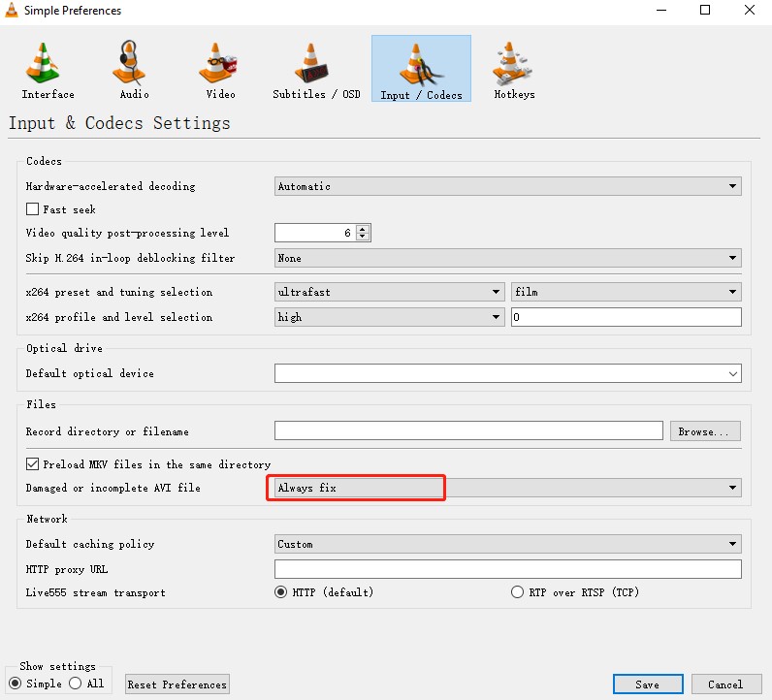Viewport: 772px width, 700px height.
Task: Decrease post-processing level with down arrow
Action: [363, 237]
